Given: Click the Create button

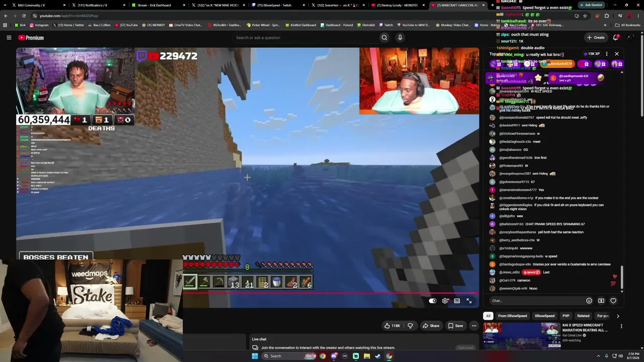Looking at the screenshot, I should [x=596, y=38].
